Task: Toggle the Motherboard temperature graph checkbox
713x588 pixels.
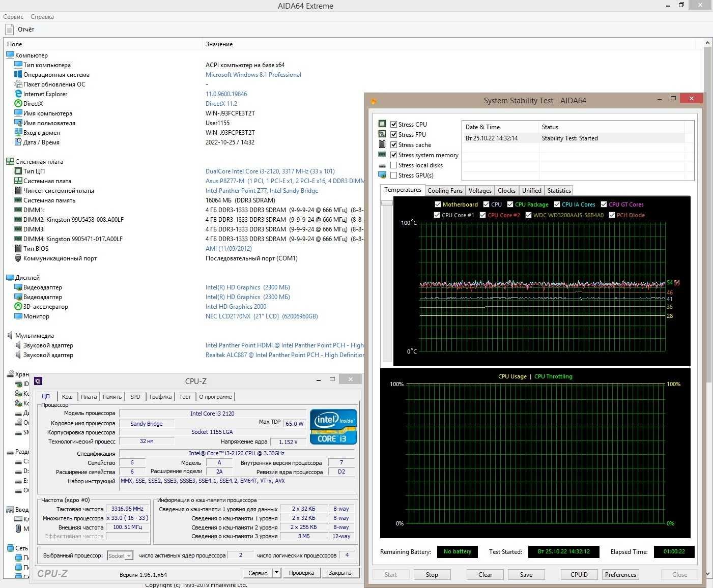Action: 438,204
